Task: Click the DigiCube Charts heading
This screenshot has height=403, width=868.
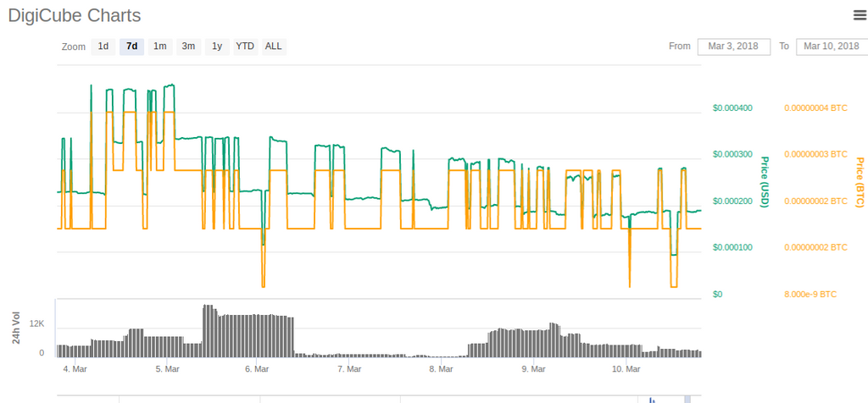Action: [x=75, y=15]
